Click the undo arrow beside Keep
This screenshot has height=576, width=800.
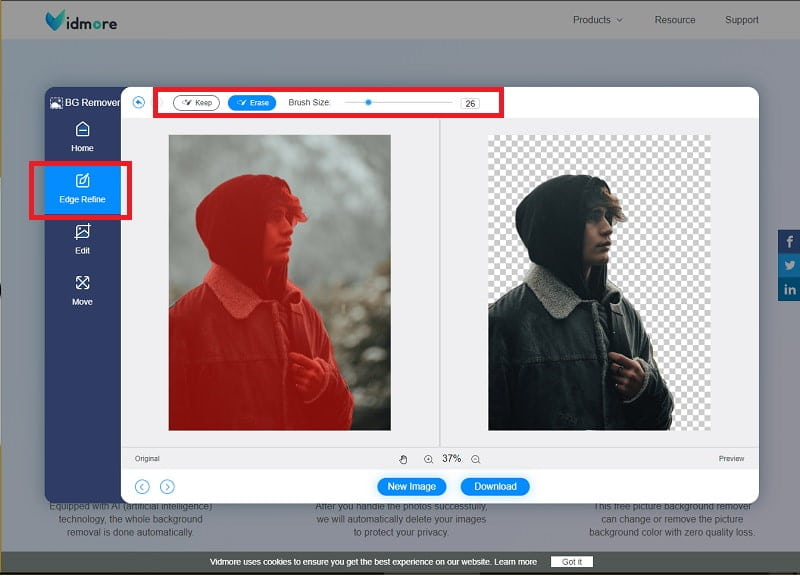click(138, 102)
